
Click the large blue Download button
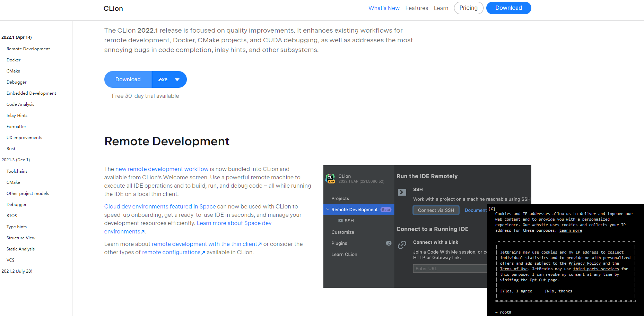(128, 79)
